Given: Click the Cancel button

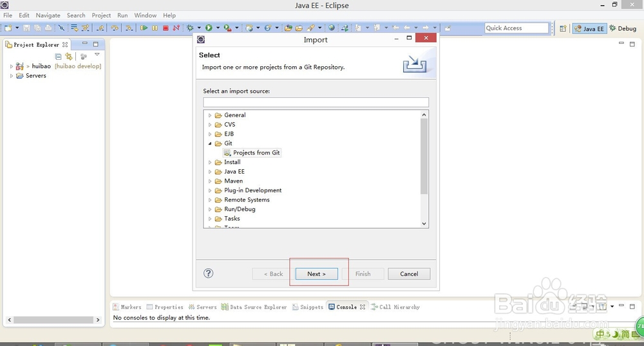Looking at the screenshot, I should 409,274.
